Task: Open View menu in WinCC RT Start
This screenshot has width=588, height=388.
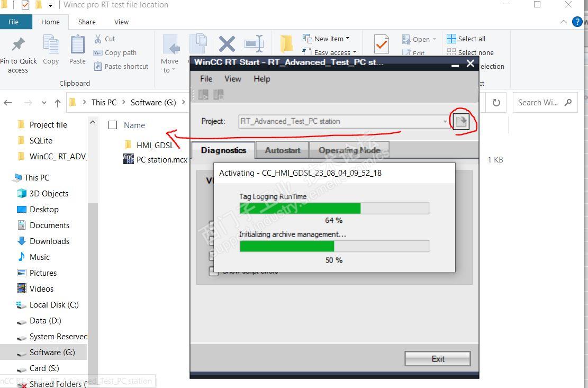Action: (x=232, y=79)
